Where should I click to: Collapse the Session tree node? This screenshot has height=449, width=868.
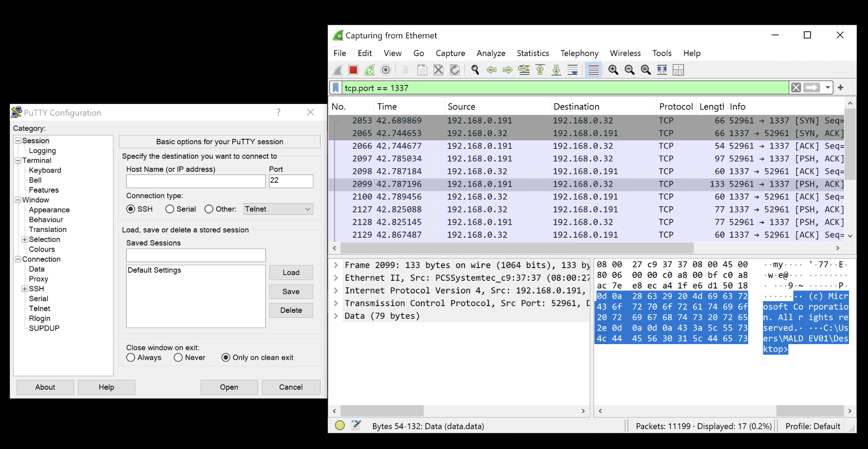click(x=18, y=141)
